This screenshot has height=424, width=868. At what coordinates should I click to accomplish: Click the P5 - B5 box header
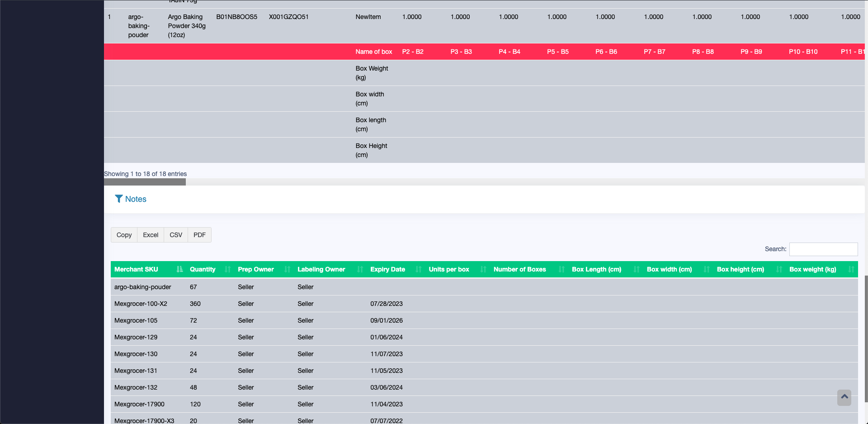tap(558, 52)
